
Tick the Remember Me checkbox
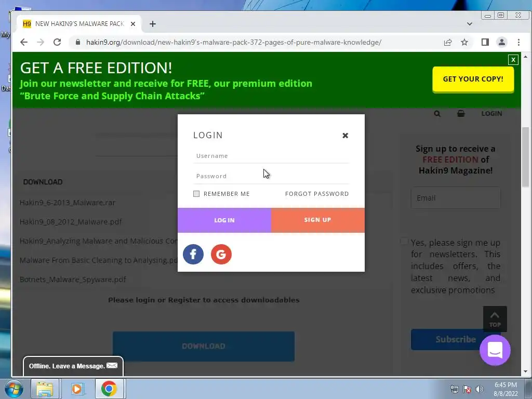point(196,194)
